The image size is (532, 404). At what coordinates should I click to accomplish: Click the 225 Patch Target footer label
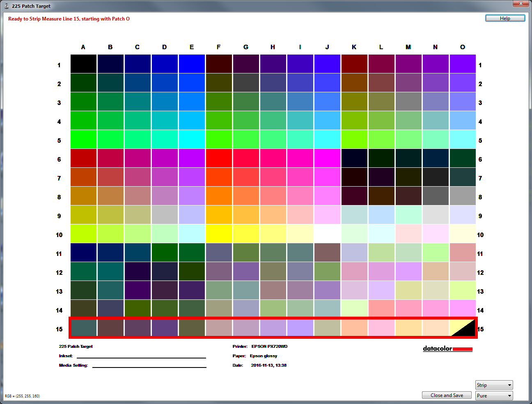76,347
